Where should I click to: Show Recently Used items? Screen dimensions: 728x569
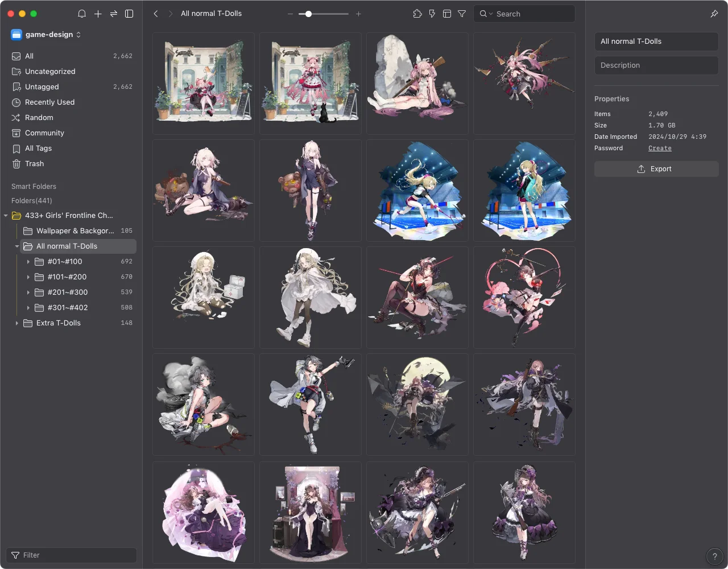point(72,102)
